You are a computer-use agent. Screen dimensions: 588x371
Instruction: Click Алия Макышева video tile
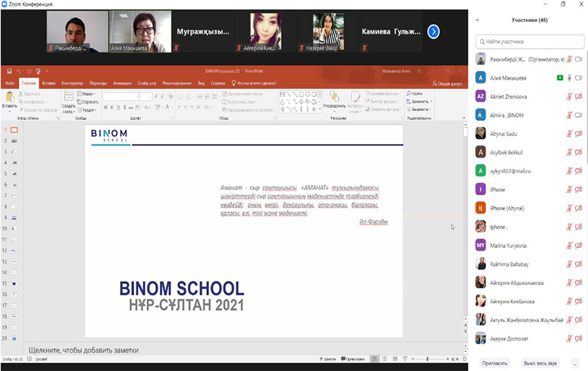click(x=140, y=32)
